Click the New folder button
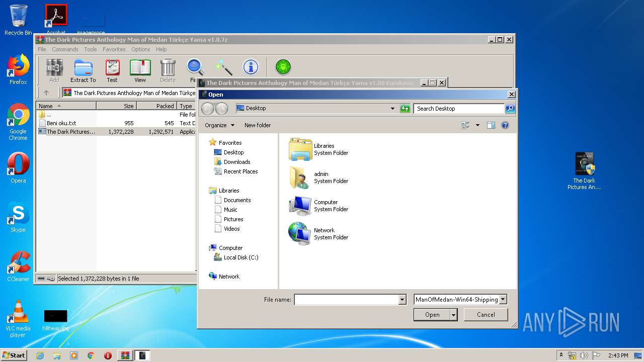Viewport: 644px width, 362px height. coord(258,125)
